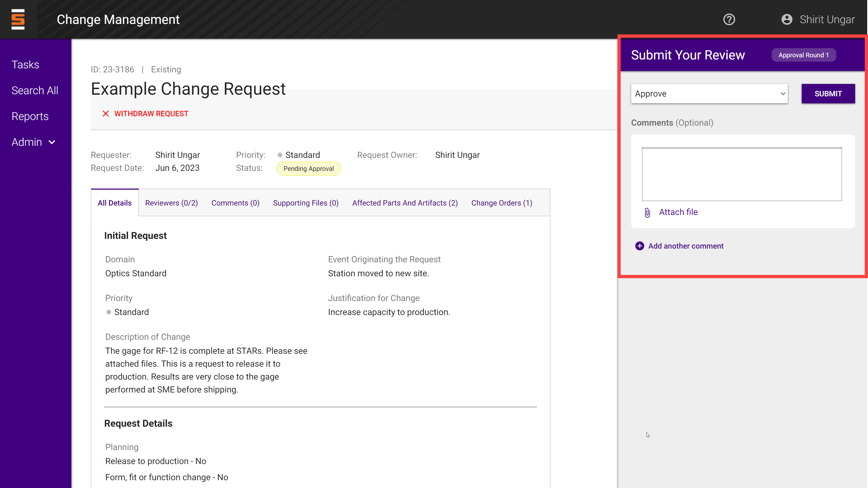
Task: Open the Approve decision dropdown
Action: click(x=709, y=94)
